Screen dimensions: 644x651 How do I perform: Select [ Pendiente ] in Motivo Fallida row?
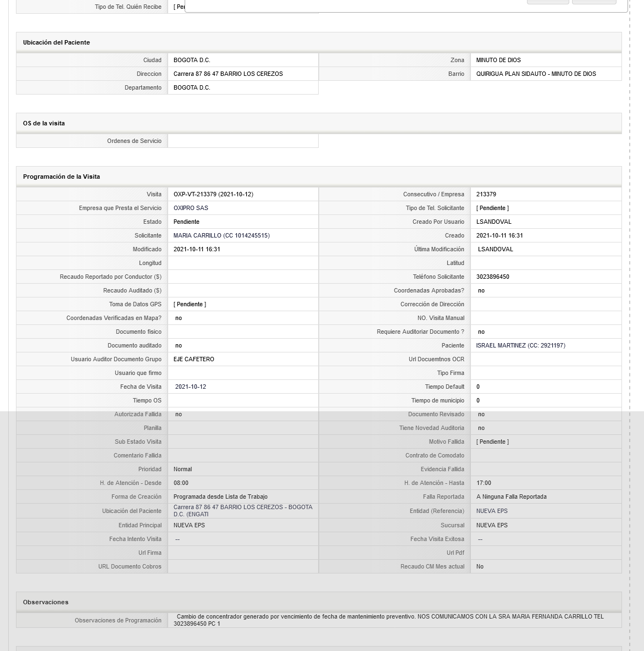coord(492,442)
